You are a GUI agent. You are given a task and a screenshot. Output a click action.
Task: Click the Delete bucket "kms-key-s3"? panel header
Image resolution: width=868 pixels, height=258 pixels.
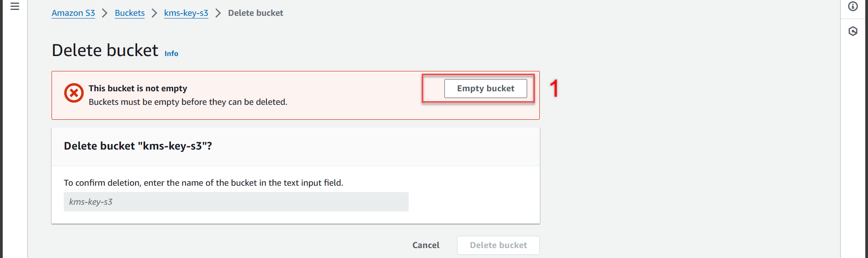296,146
